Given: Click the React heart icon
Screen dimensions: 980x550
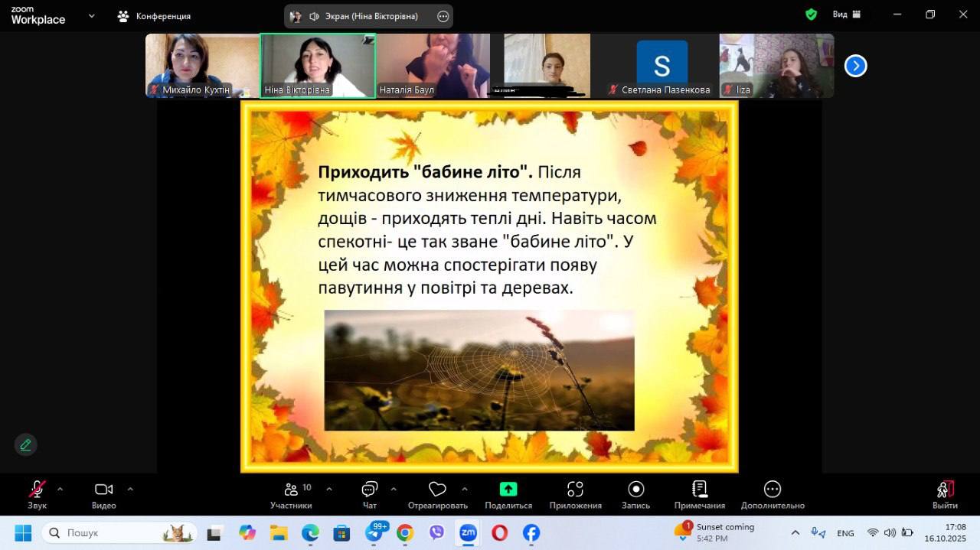Looking at the screenshot, I should (437, 490).
